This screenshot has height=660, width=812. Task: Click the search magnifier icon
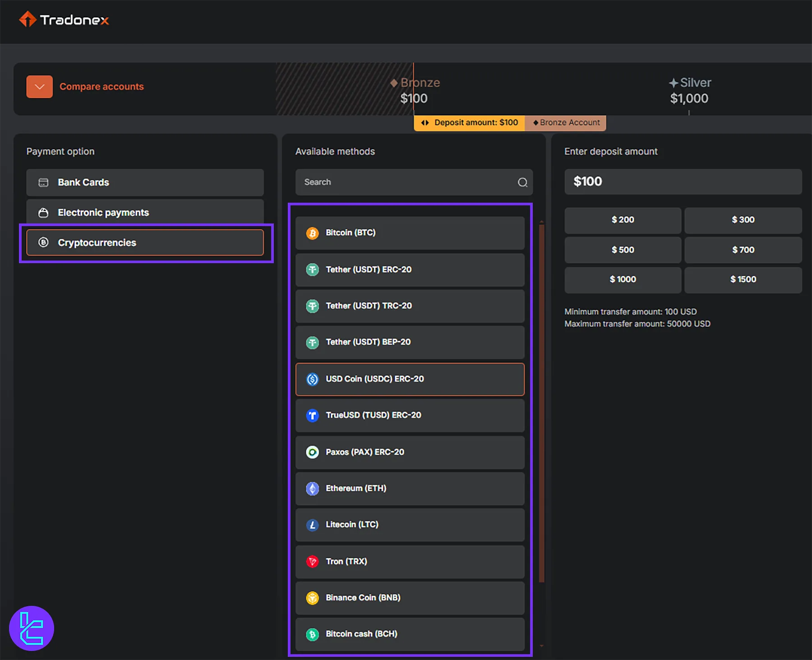pyautogui.click(x=522, y=182)
